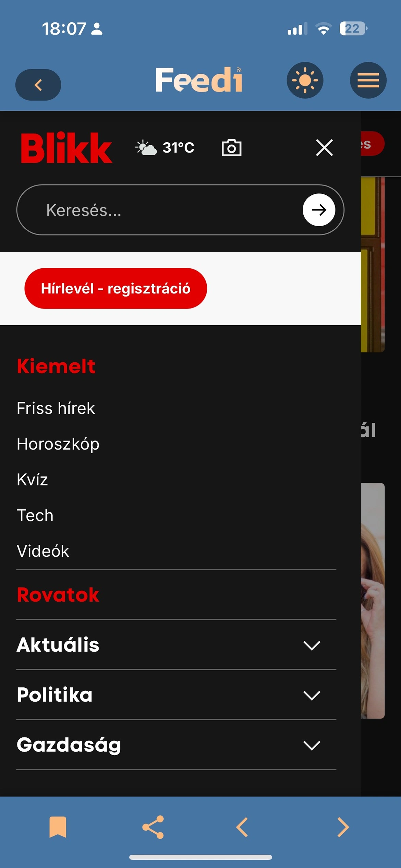Go forward with bottom right arrow
Viewport: 401px width, 868px height.
(343, 827)
